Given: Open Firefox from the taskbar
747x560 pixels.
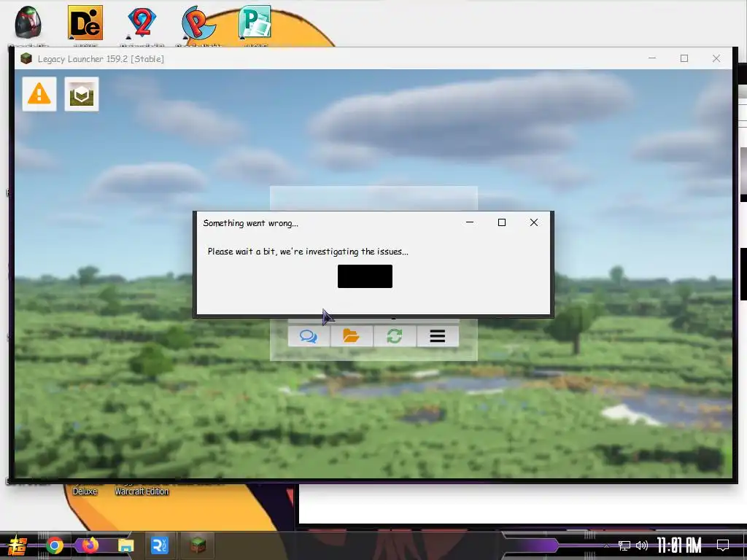Looking at the screenshot, I should point(90,545).
